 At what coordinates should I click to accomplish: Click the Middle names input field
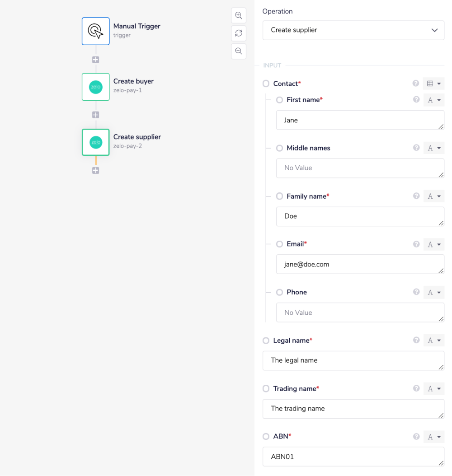360,168
